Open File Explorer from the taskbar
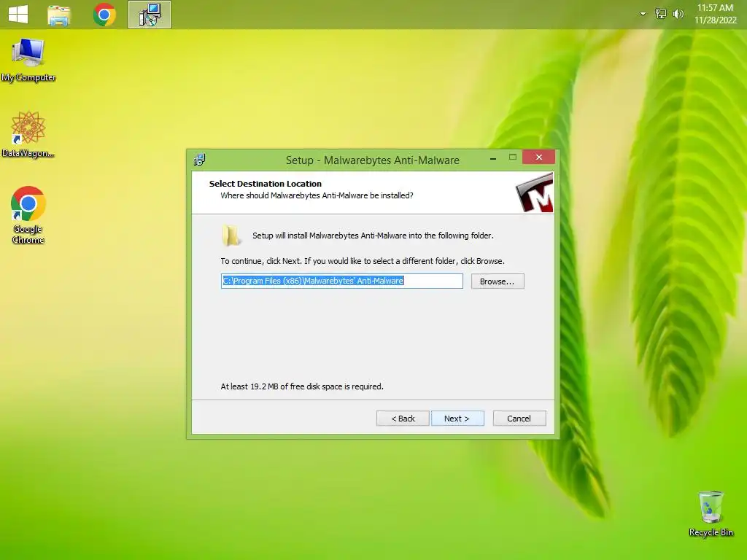Image resolution: width=747 pixels, height=560 pixels. click(59, 15)
